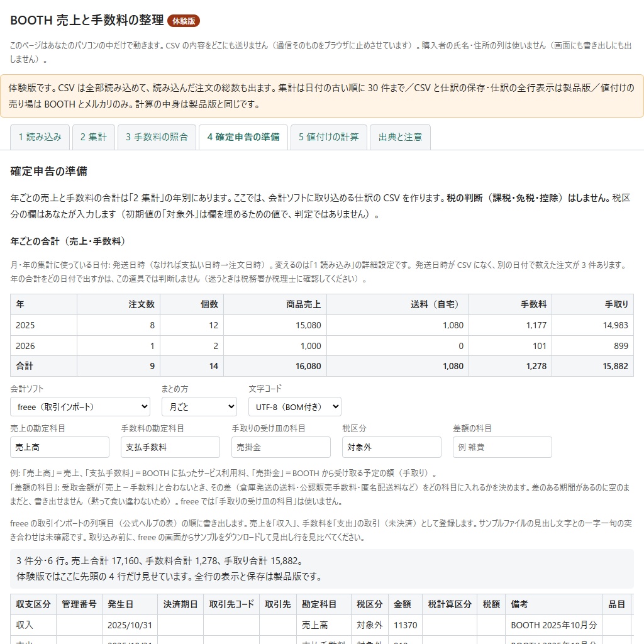Viewport: 644px width, 644px height.
Task: Open the 会計ソフト dropdown showing freee
Action: [x=80, y=407]
